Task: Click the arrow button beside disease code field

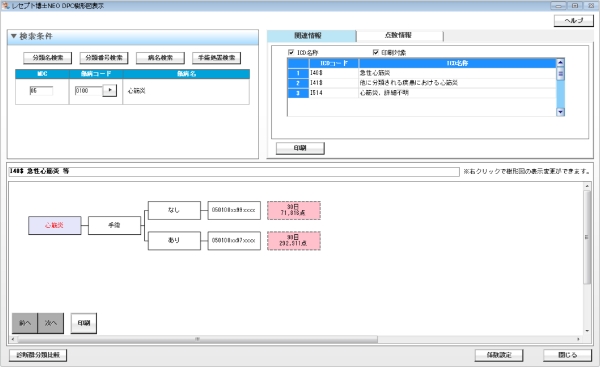Action: click(109, 90)
